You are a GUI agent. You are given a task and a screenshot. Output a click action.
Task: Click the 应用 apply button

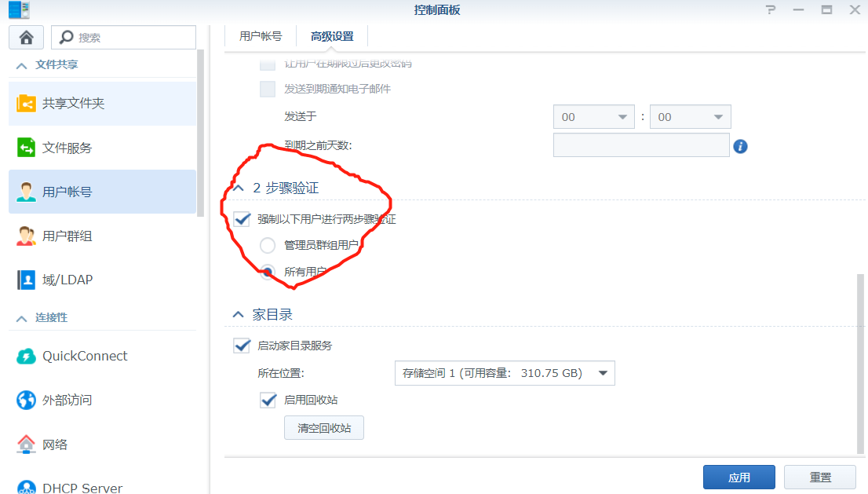coord(739,477)
